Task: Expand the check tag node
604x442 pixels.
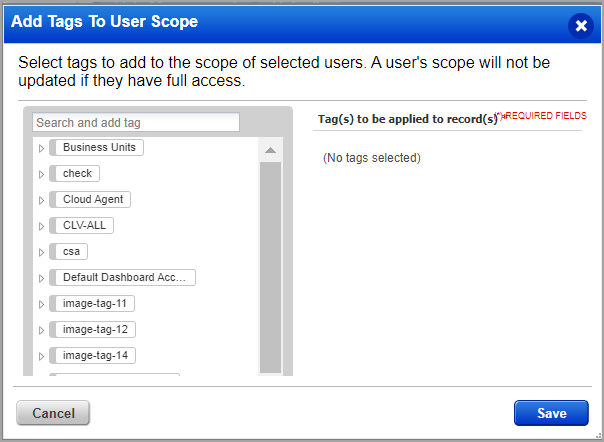Action: click(41, 174)
